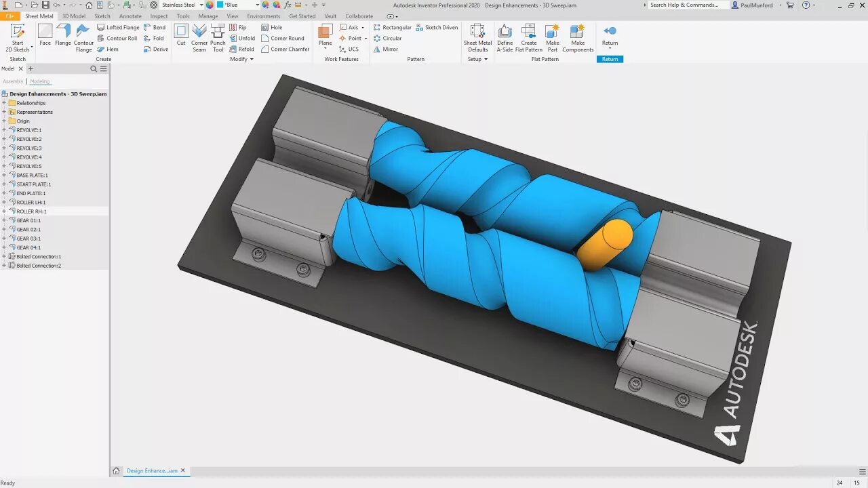
Task: Click the UCS work feature
Action: click(349, 49)
